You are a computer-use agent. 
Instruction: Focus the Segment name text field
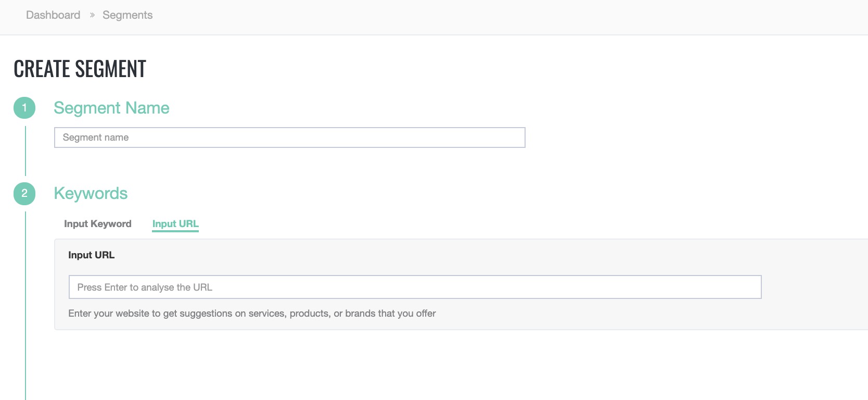coord(289,137)
